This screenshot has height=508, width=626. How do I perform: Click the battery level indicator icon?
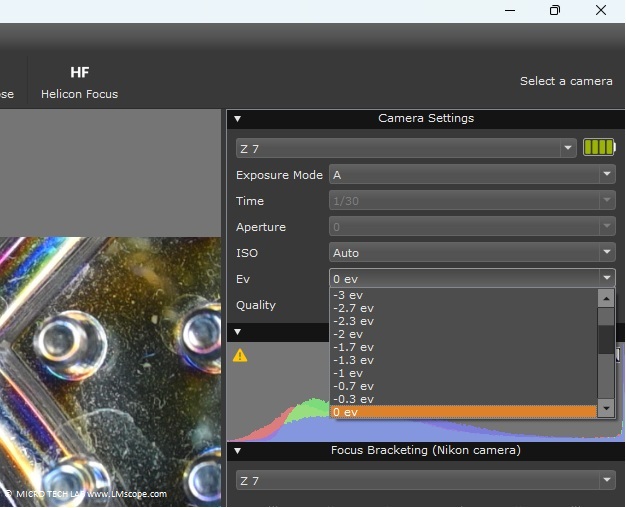tap(598, 148)
